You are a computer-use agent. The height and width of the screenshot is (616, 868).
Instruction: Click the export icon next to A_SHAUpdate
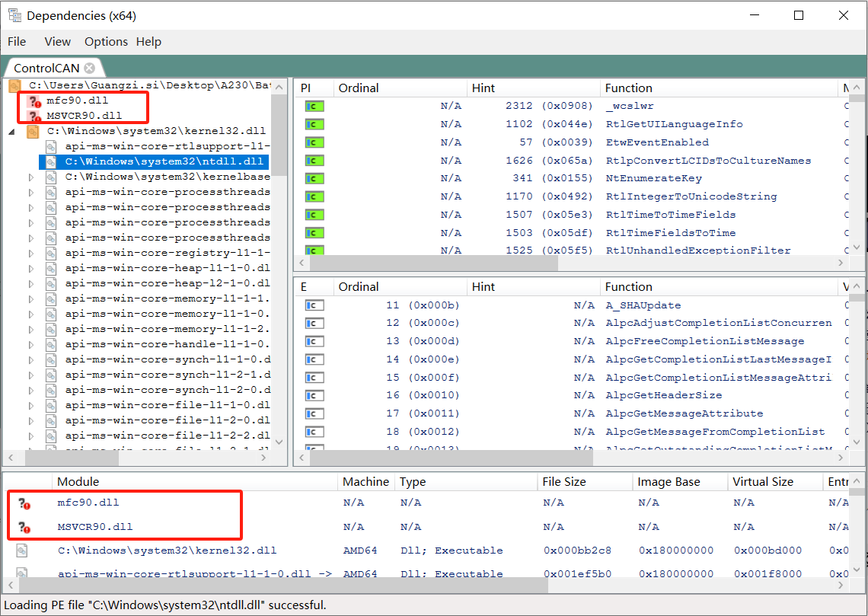tap(314, 305)
